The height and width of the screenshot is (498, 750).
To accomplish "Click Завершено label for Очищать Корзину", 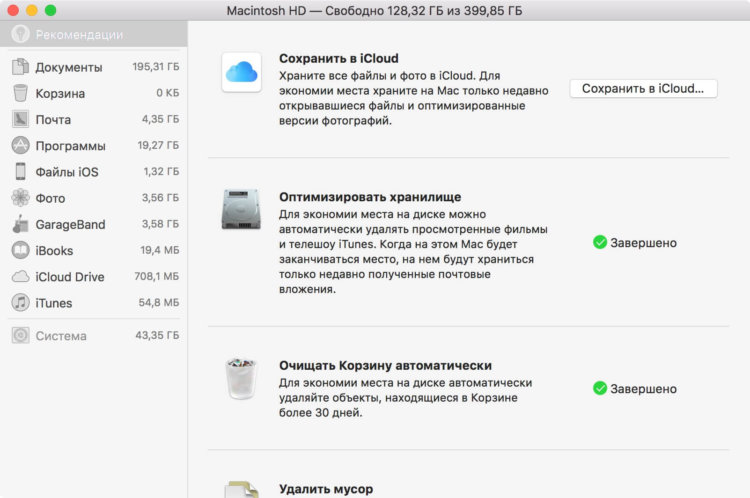I will 643,389.
